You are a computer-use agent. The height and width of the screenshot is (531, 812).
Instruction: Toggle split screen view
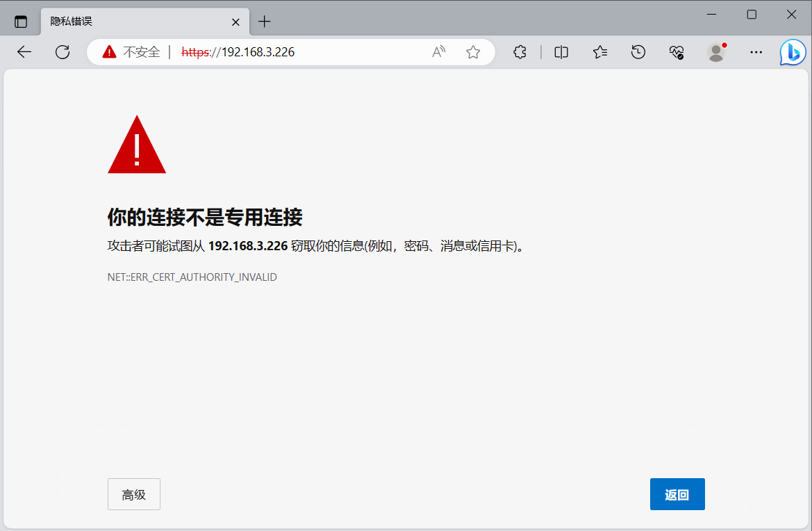pyautogui.click(x=561, y=52)
